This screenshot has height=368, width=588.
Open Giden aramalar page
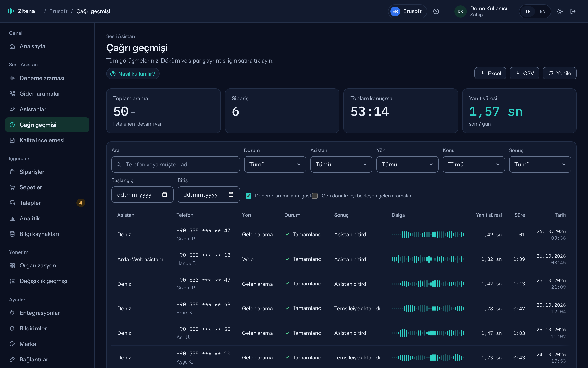tap(47, 94)
